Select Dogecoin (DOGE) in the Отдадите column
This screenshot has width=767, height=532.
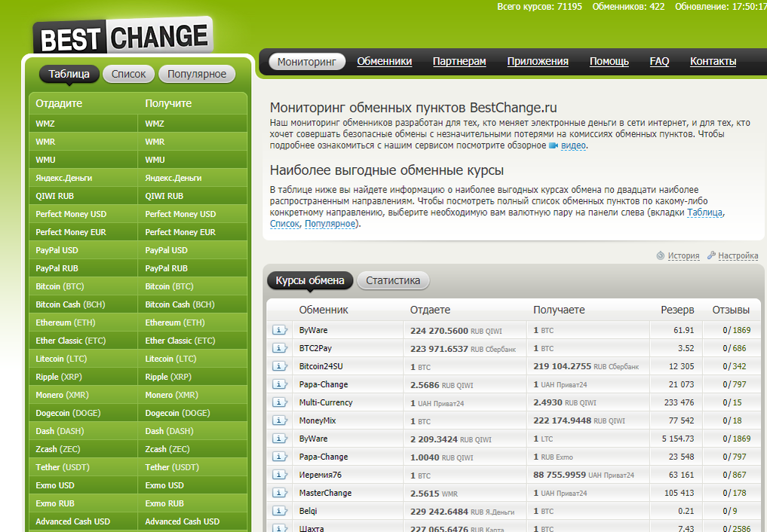tap(83, 413)
